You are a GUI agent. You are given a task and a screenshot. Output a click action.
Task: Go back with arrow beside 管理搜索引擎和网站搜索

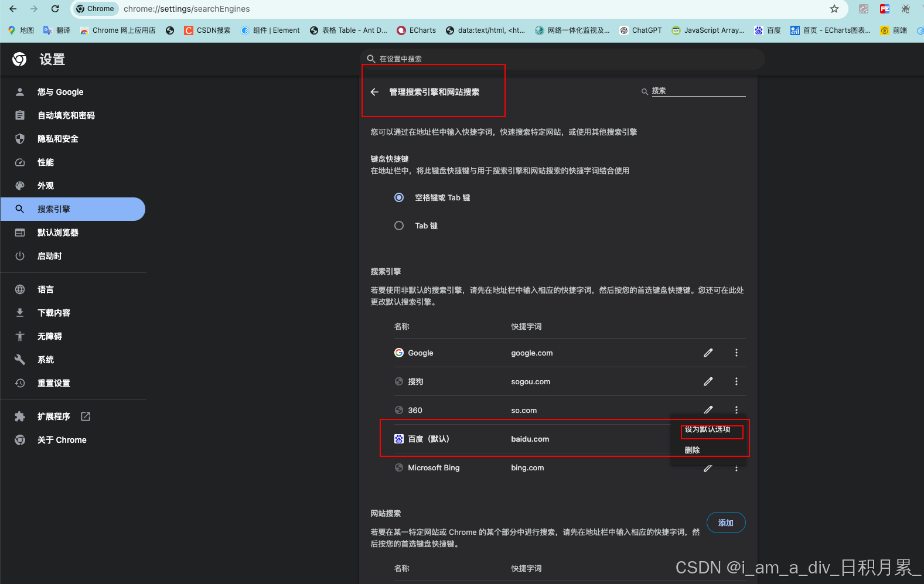[374, 92]
